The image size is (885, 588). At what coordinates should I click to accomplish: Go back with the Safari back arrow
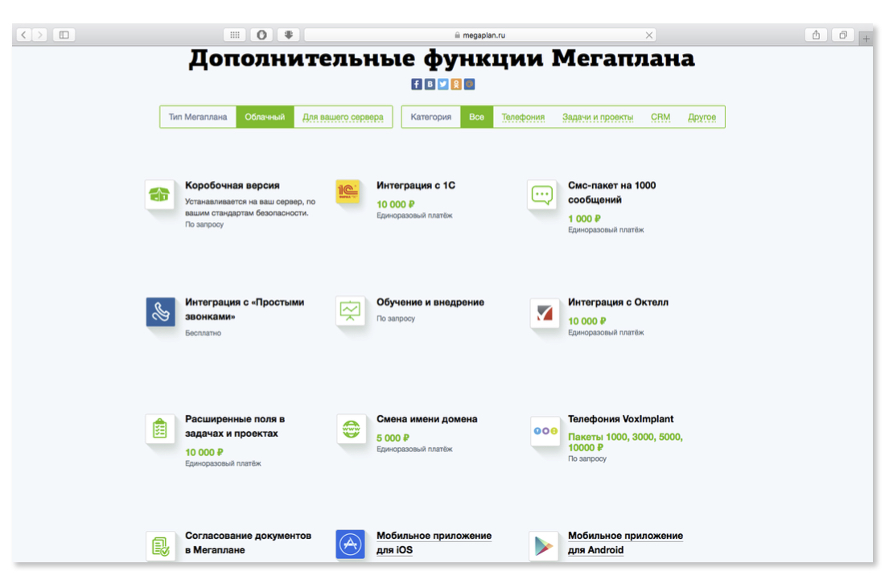pos(23,35)
